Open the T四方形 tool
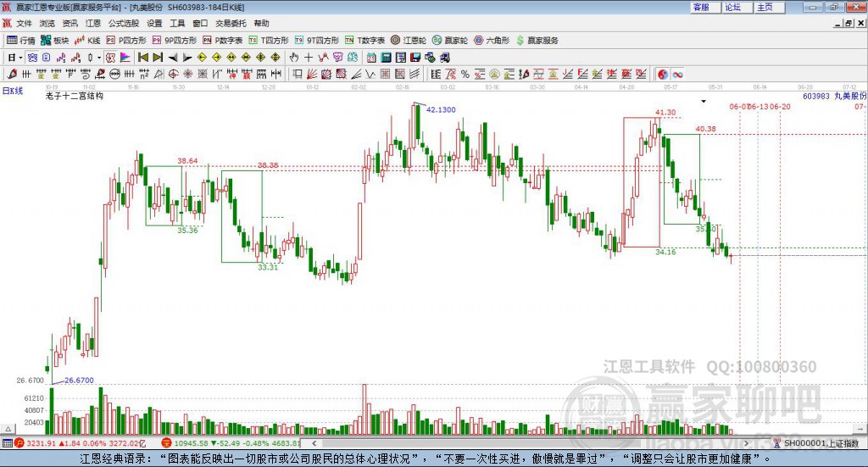The height and width of the screenshot is (467, 868). [269, 41]
